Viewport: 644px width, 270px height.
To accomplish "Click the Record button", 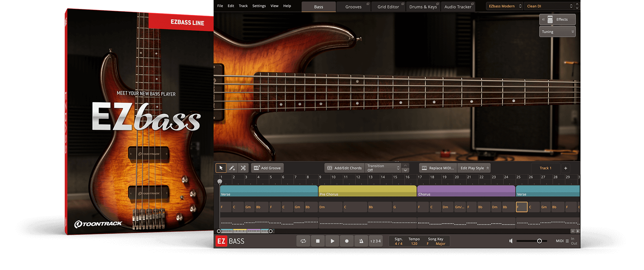I will (x=347, y=241).
